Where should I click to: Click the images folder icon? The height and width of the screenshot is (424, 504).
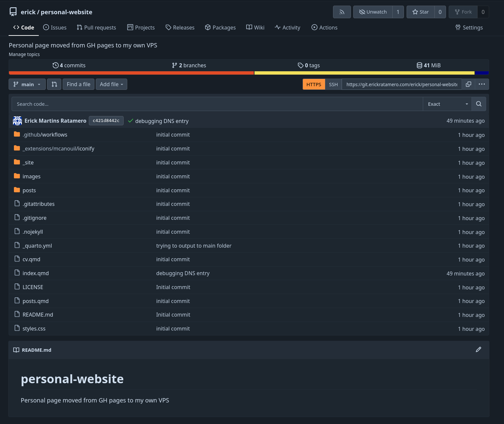point(17,176)
